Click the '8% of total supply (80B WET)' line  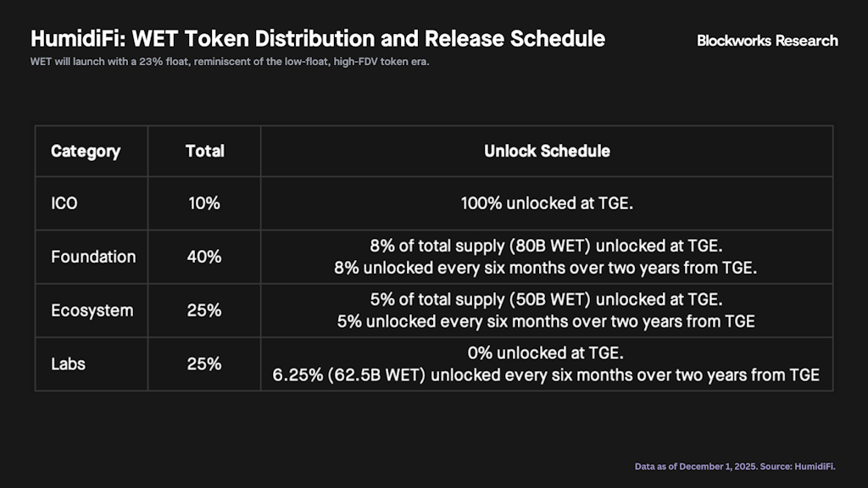pos(547,247)
